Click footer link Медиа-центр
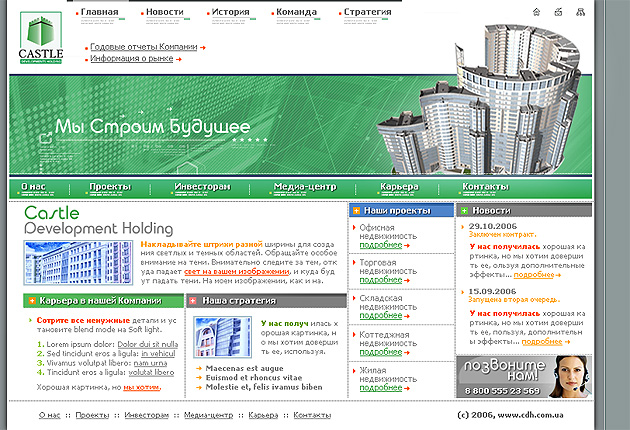 [209, 415]
